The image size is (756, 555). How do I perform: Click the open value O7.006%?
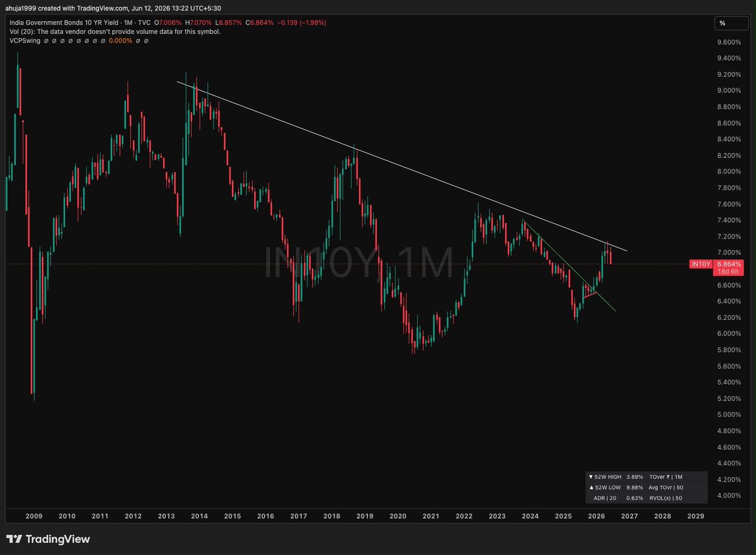(x=168, y=22)
